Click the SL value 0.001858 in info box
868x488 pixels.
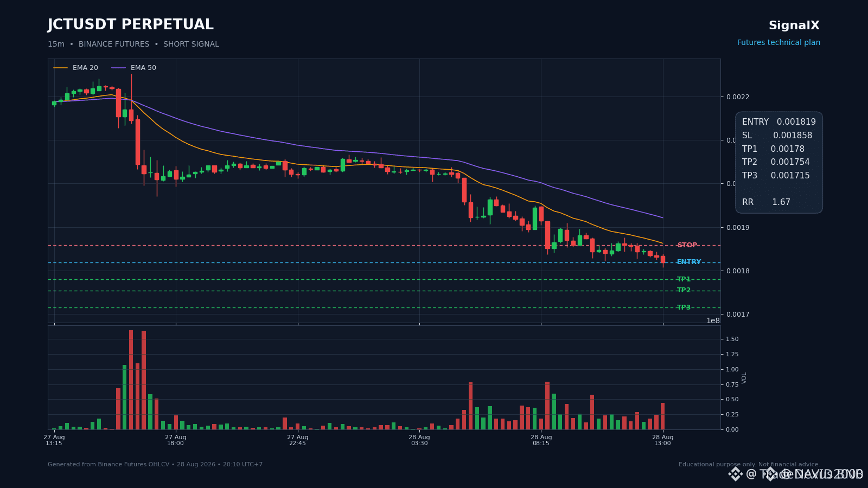coord(793,136)
